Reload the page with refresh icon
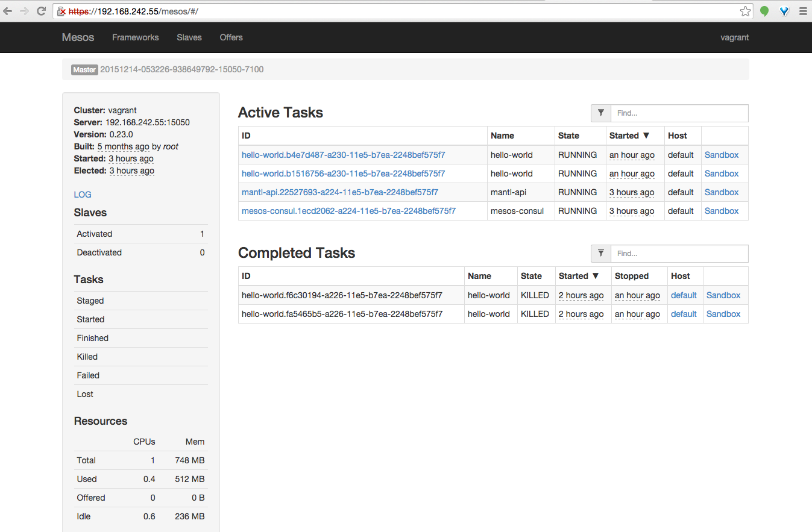The height and width of the screenshot is (532, 812). coord(42,11)
